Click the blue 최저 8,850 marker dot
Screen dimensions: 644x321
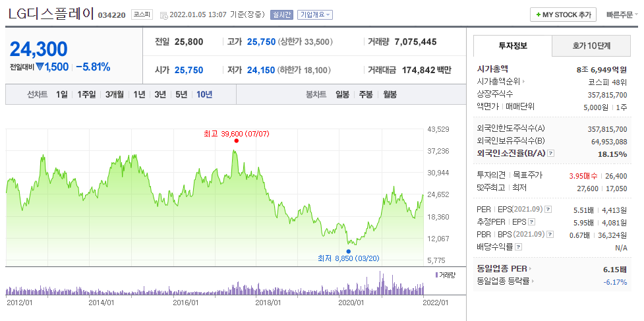(x=348, y=251)
